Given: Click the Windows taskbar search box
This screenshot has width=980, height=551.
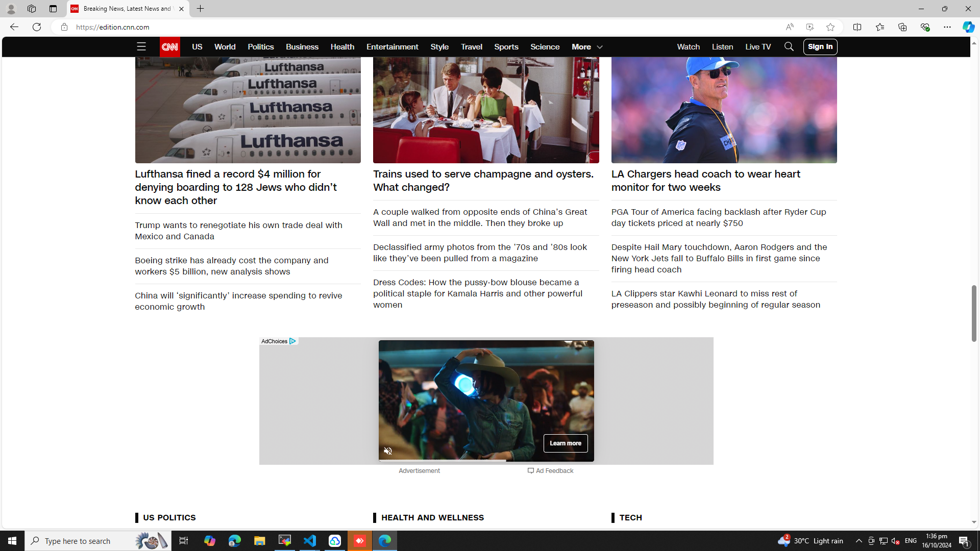Looking at the screenshot, I should (x=98, y=541).
